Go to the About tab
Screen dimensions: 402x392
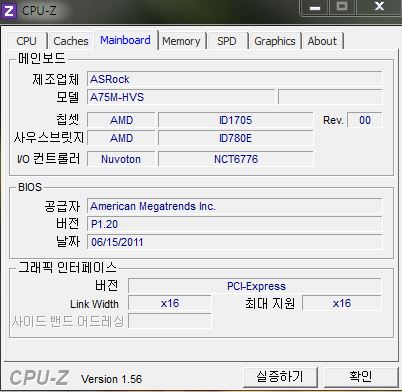pyautogui.click(x=322, y=41)
